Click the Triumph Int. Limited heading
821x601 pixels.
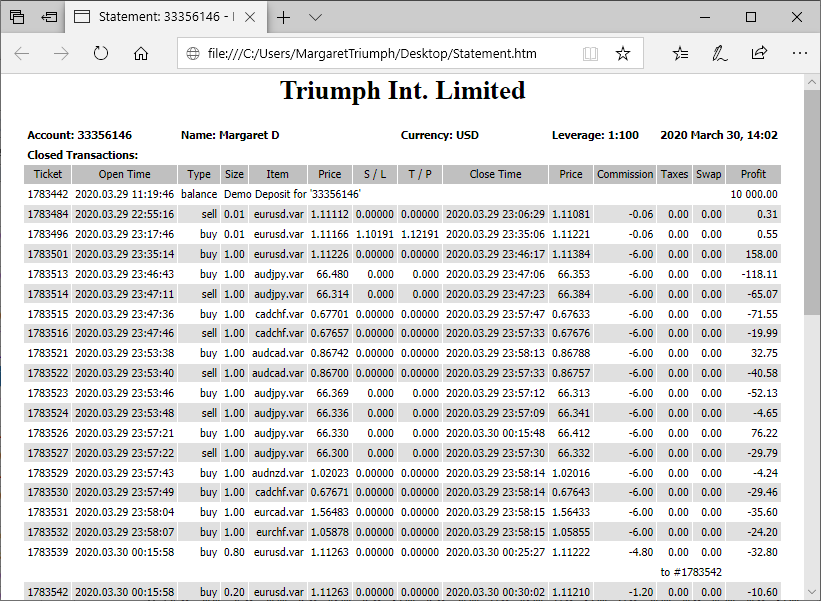click(x=402, y=91)
